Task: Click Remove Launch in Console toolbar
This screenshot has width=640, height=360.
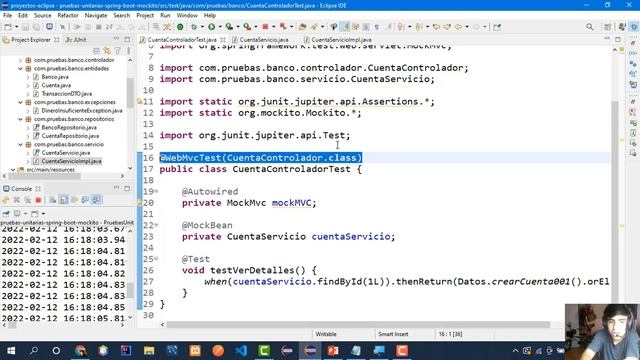Action: [x=16, y=200]
